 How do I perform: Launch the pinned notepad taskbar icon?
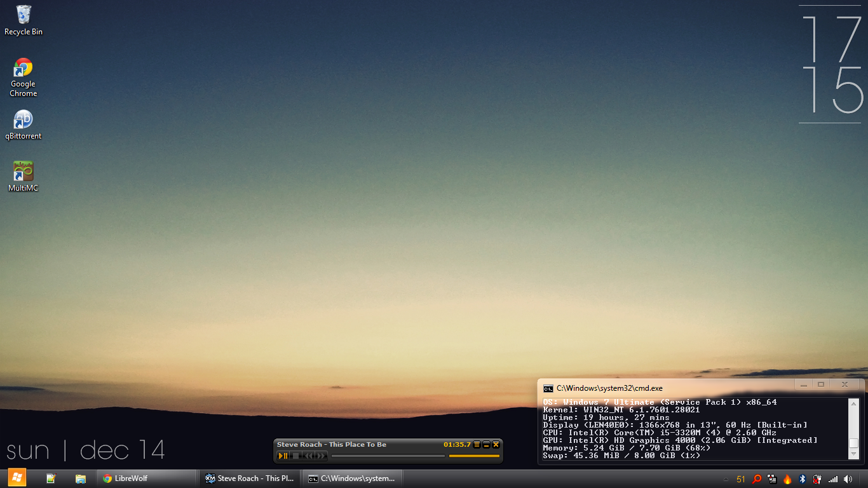coord(51,478)
